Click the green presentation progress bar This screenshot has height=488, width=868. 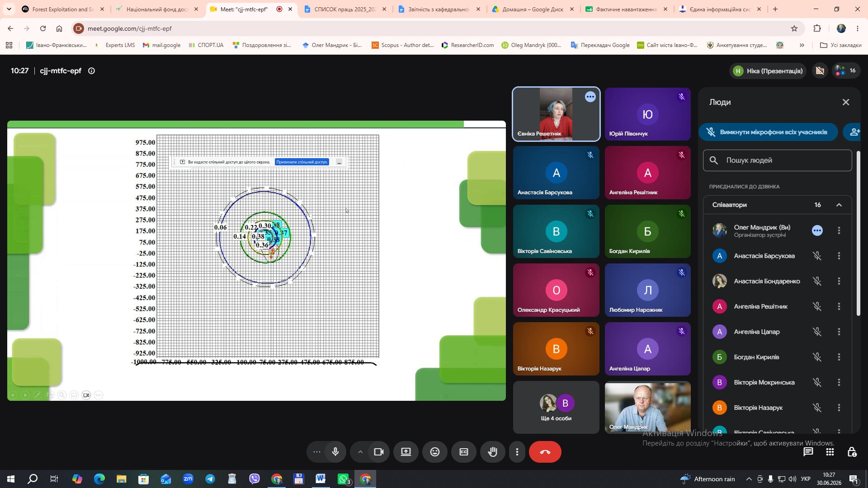(x=236, y=124)
